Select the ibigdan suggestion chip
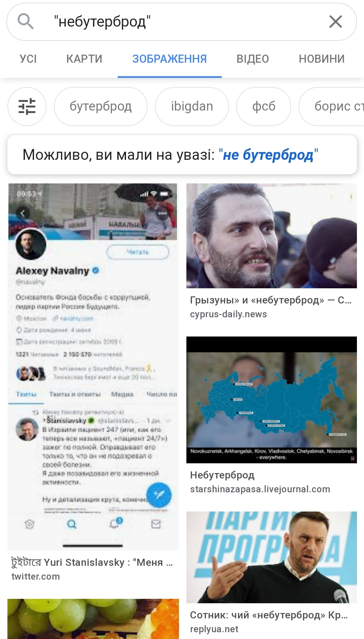This screenshot has height=639, width=364. 192,107
